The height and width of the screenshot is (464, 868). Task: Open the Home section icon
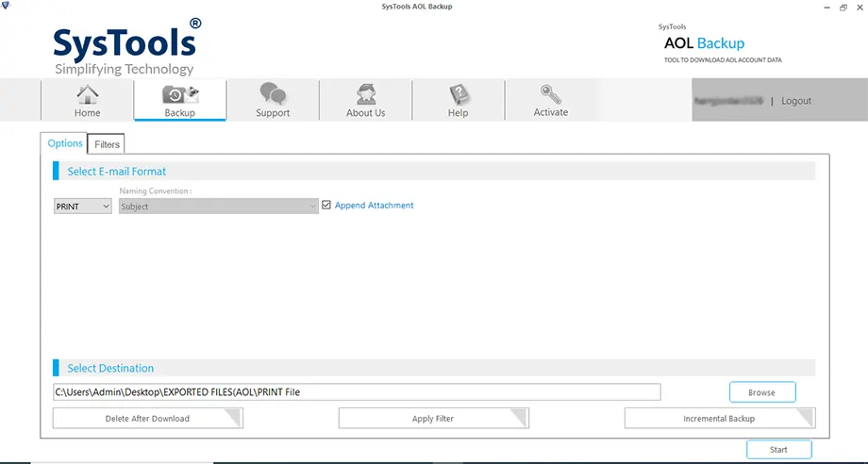coord(87,95)
